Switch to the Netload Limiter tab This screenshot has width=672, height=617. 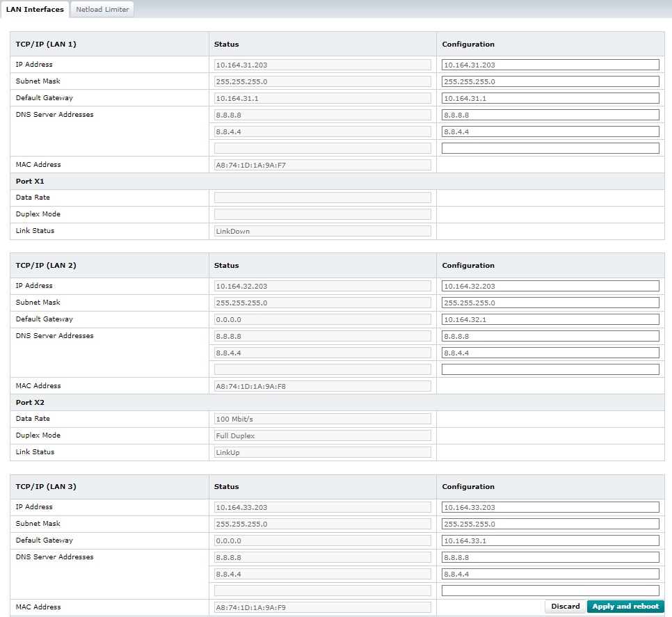[x=102, y=10]
